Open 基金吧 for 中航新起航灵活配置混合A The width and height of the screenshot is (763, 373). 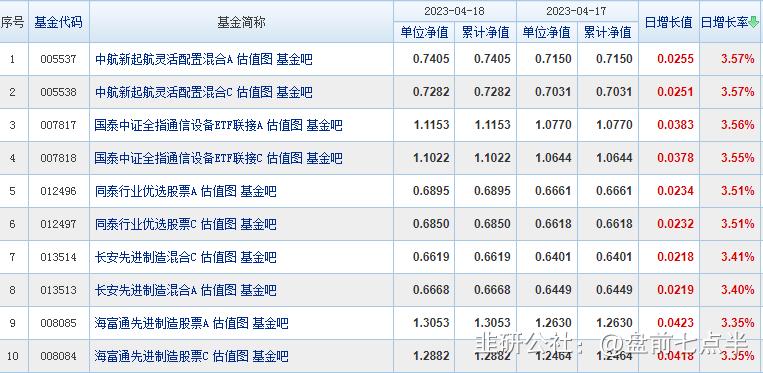pos(294,59)
